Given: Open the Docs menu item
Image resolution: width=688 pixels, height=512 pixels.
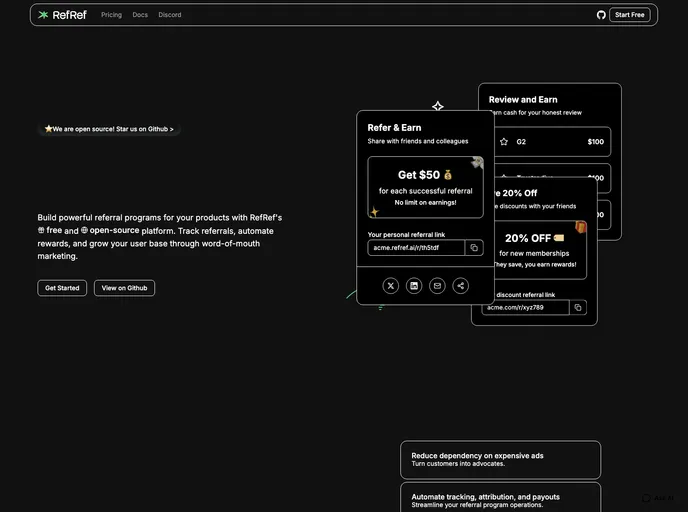Looking at the screenshot, I should pos(140,15).
